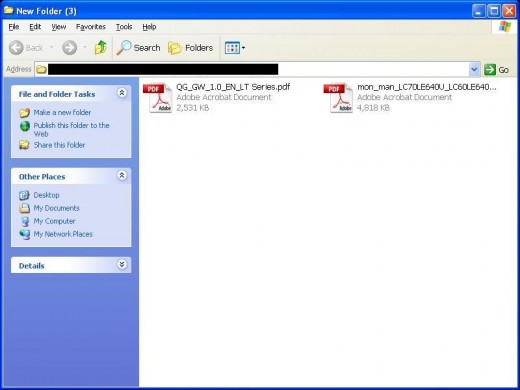Open the Favorites menu
The width and height of the screenshot is (520, 390).
pos(91,27)
